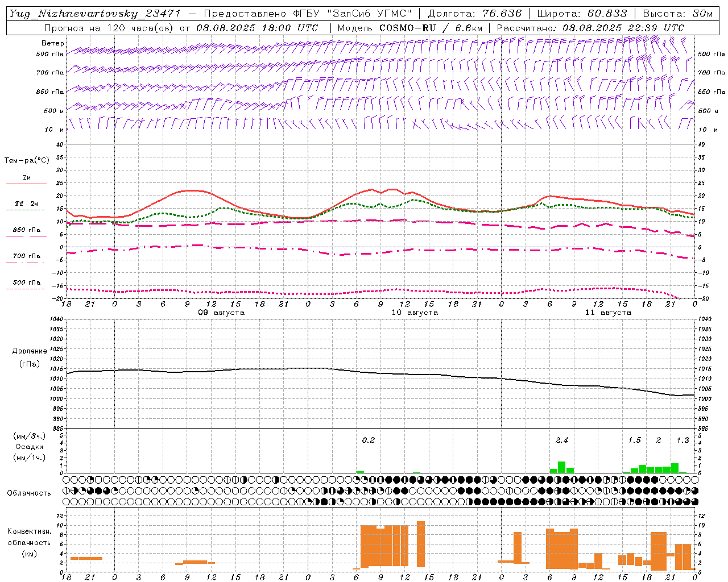The image size is (728, 582).
Task: Click the red solid '2м' legend line
Action: (x=26, y=184)
